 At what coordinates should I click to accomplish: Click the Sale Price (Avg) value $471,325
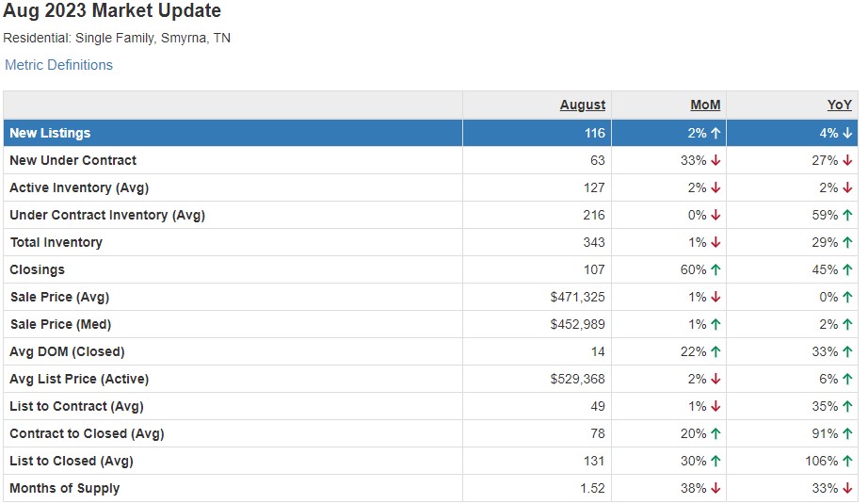click(x=577, y=297)
